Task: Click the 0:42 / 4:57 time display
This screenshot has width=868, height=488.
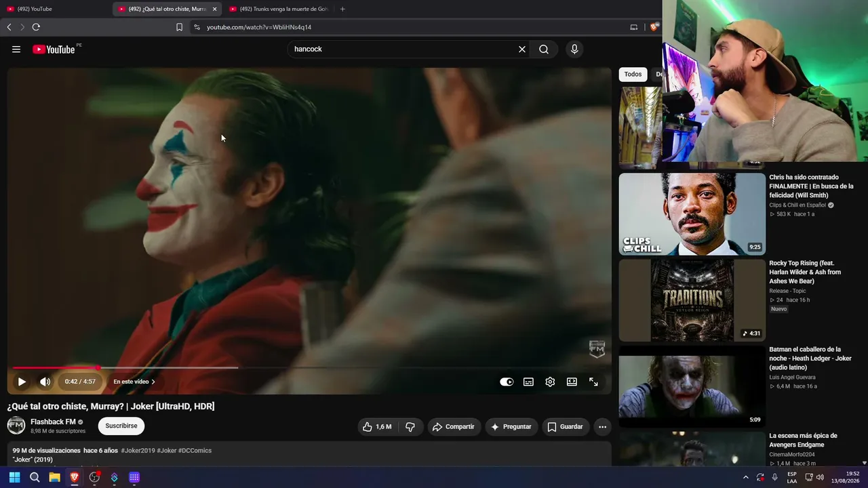Action: click(x=80, y=382)
